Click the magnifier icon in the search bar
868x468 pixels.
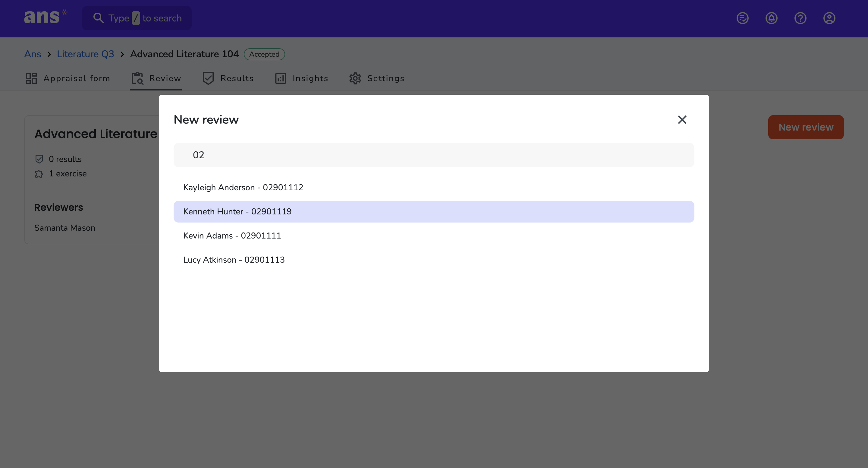coord(98,18)
